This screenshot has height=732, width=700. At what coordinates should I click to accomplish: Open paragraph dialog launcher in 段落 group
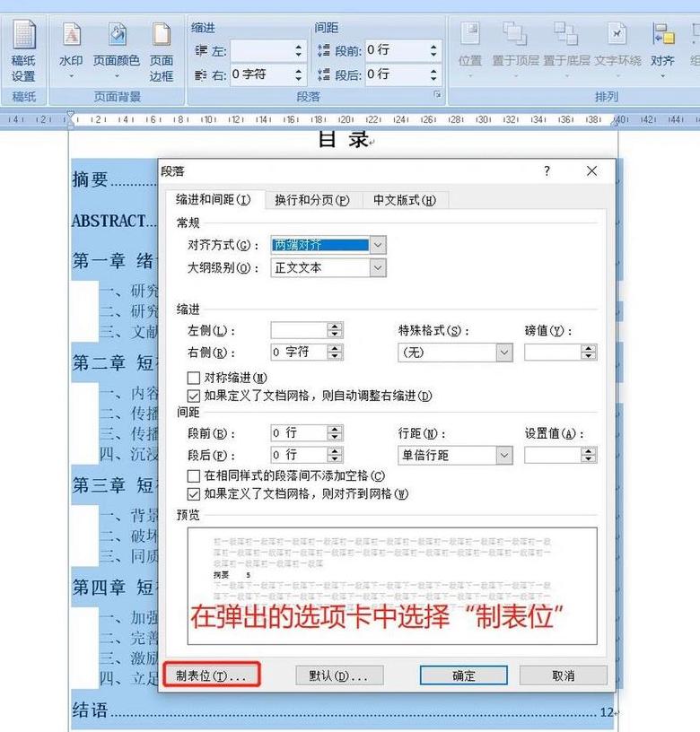tap(438, 95)
